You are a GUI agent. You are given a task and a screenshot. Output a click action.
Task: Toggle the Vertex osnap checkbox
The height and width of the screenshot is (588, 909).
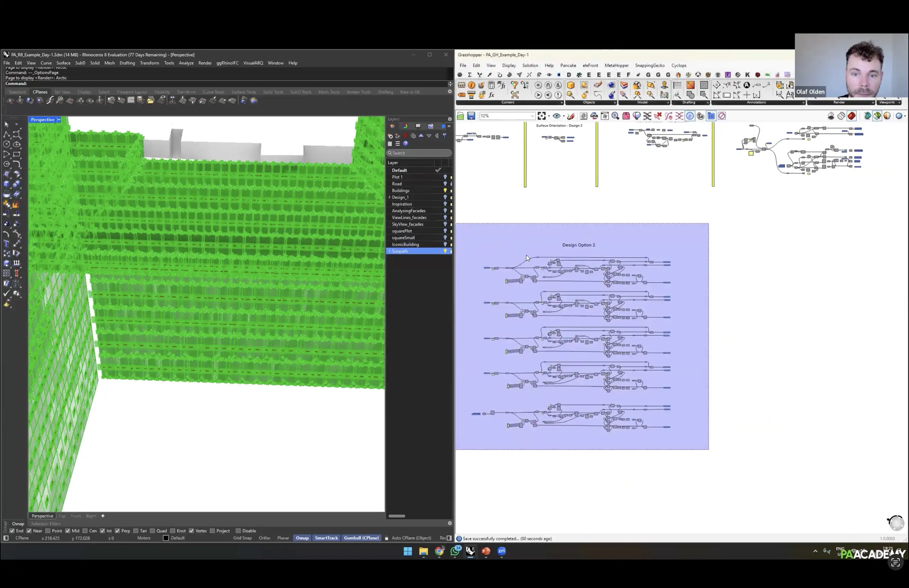coord(191,531)
